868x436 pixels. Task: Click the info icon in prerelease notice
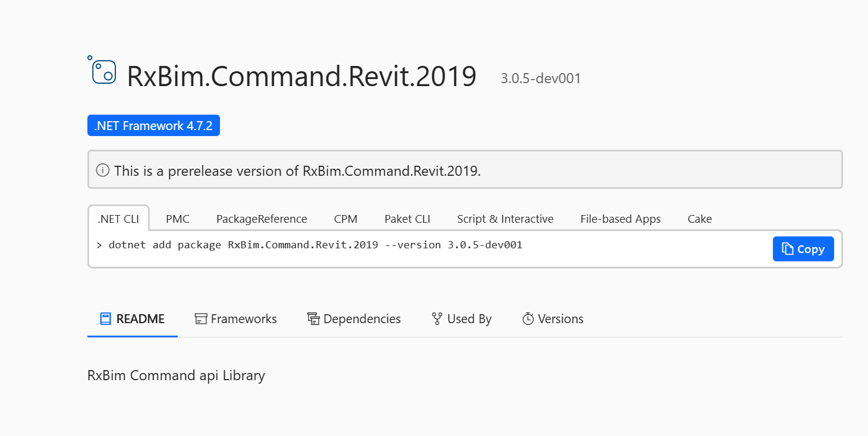tap(103, 170)
